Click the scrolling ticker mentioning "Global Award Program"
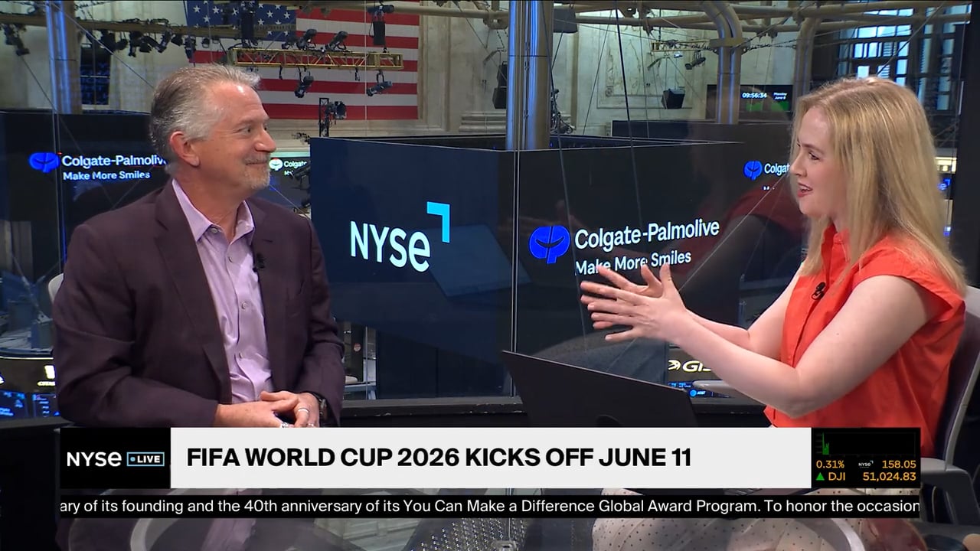The width and height of the screenshot is (980, 551). tap(490, 506)
